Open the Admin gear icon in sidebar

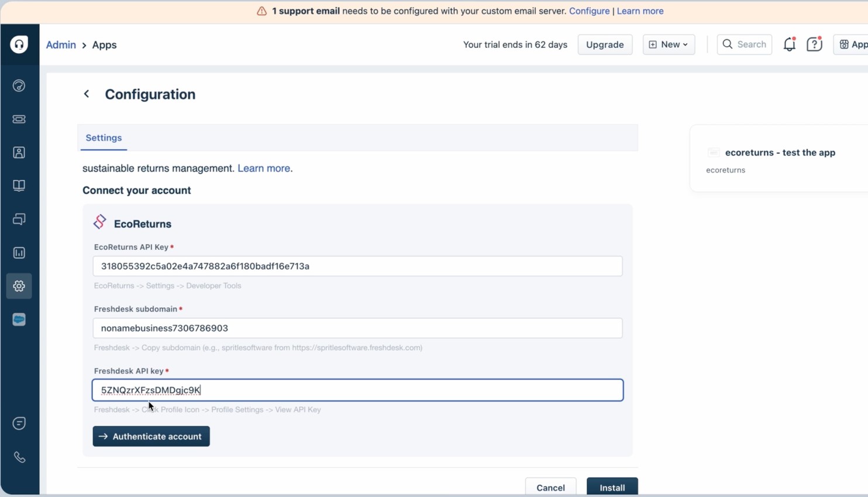(19, 286)
